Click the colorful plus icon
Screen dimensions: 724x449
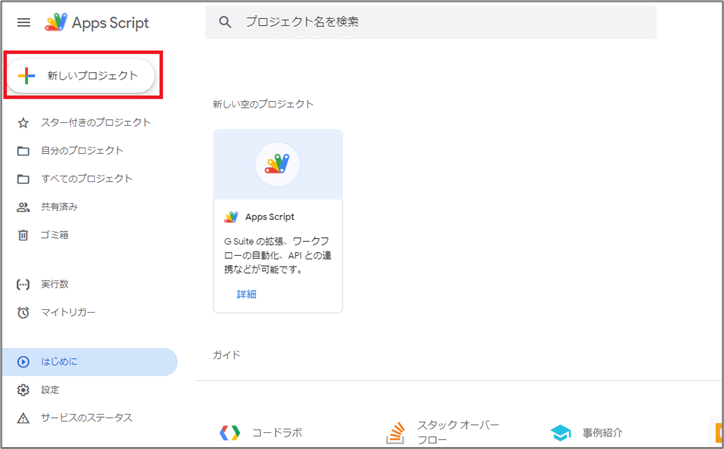coord(26,76)
